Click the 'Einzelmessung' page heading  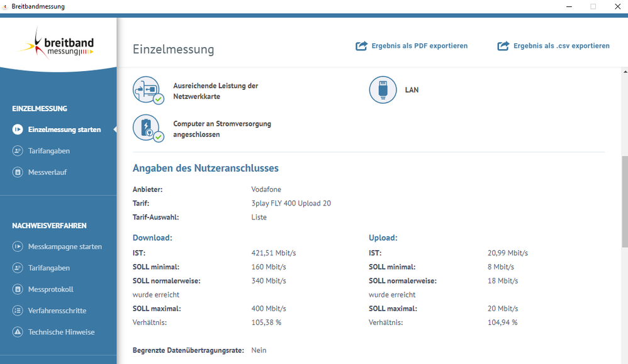click(174, 49)
